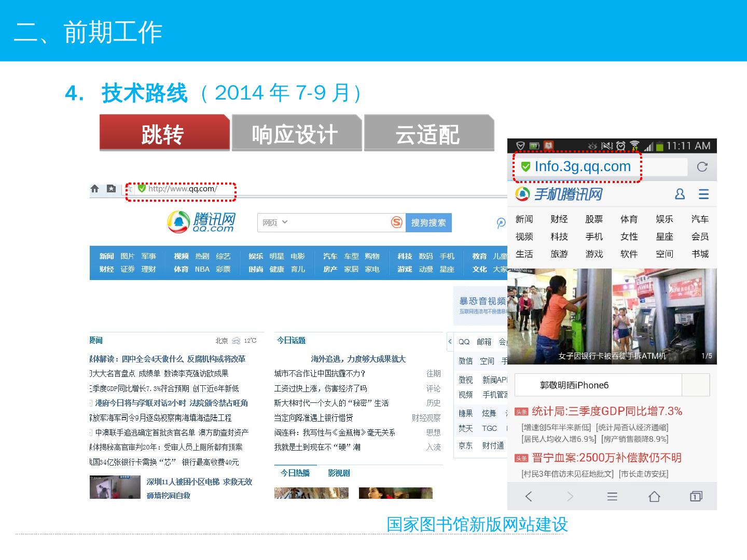Tap the back arrow in mobile bottom bar
This screenshot has width=747, height=560.
529,496
